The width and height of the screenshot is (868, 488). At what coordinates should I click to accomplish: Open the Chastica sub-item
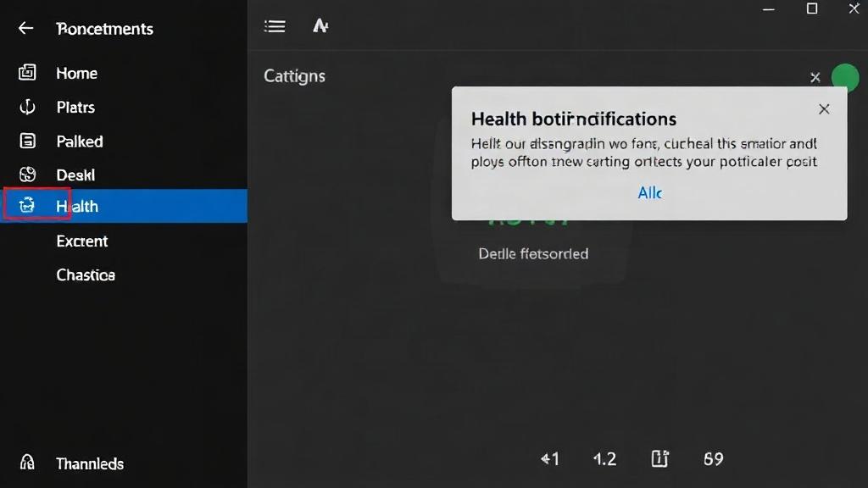coord(86,275)
